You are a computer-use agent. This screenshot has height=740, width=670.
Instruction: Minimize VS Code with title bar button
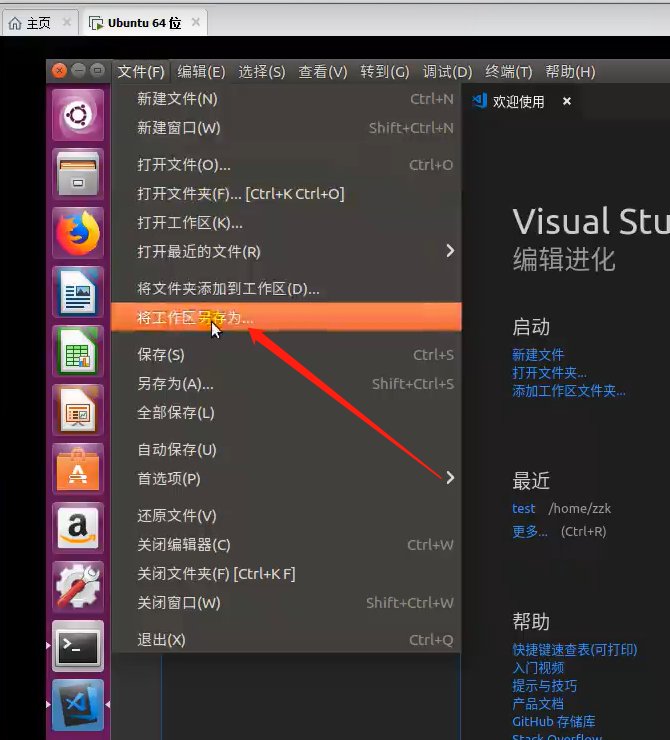(x=78, y=71)
